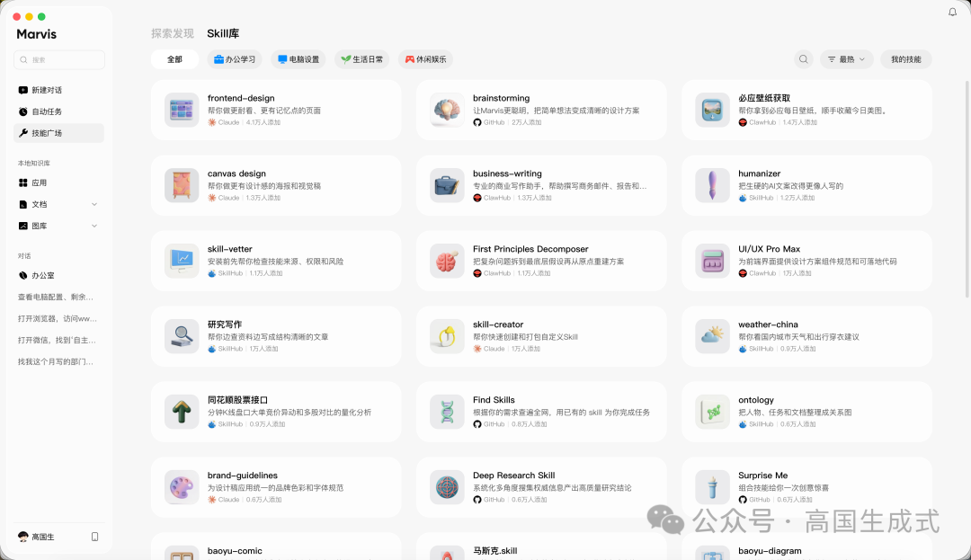Open the 打开浏览器 conversation
This screenshot has height=560, width=971.
pyautogui.click(x=58, y=319)
